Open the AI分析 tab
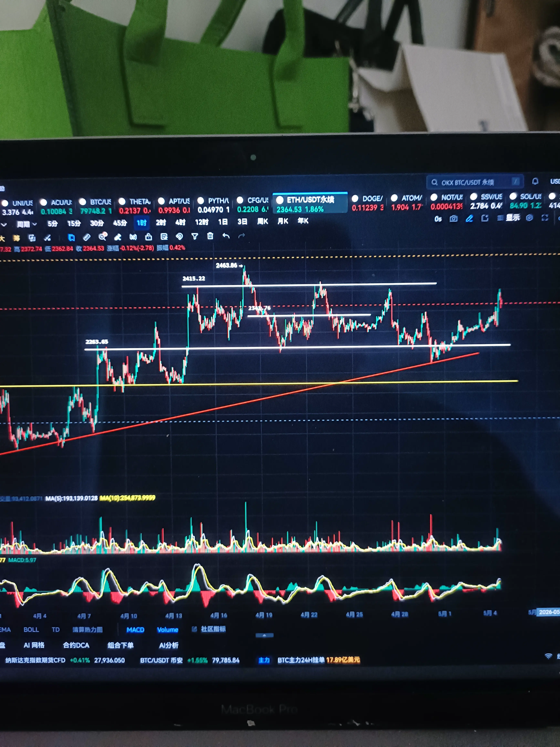This screenshot has height=747, width=560. 169,645
